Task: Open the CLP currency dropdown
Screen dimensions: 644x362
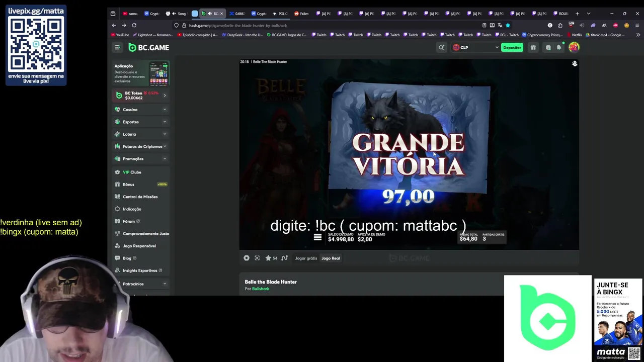Action: click(475, 47)
